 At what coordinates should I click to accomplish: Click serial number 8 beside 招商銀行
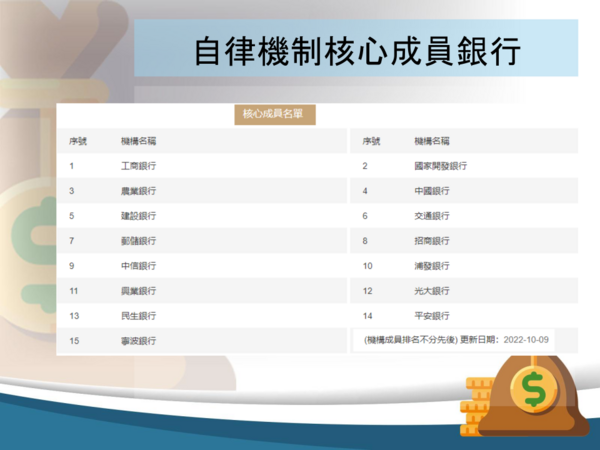coord(365,241)
